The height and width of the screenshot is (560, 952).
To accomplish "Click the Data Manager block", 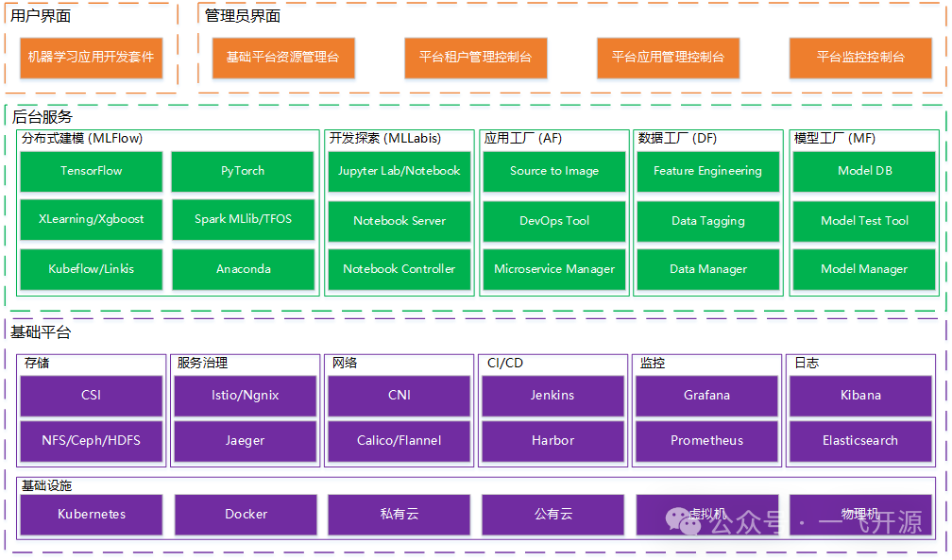I will pyautogui.click(x=708, y=269).
